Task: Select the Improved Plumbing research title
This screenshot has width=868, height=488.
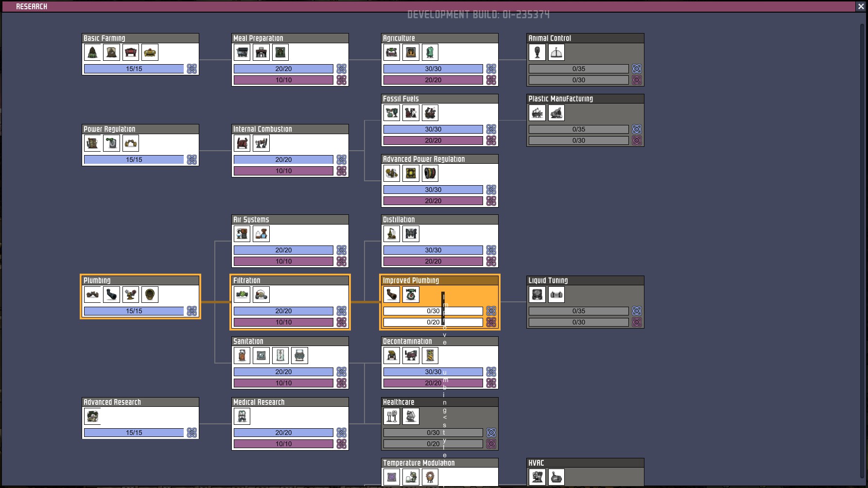Action: [x=411, y=280]
